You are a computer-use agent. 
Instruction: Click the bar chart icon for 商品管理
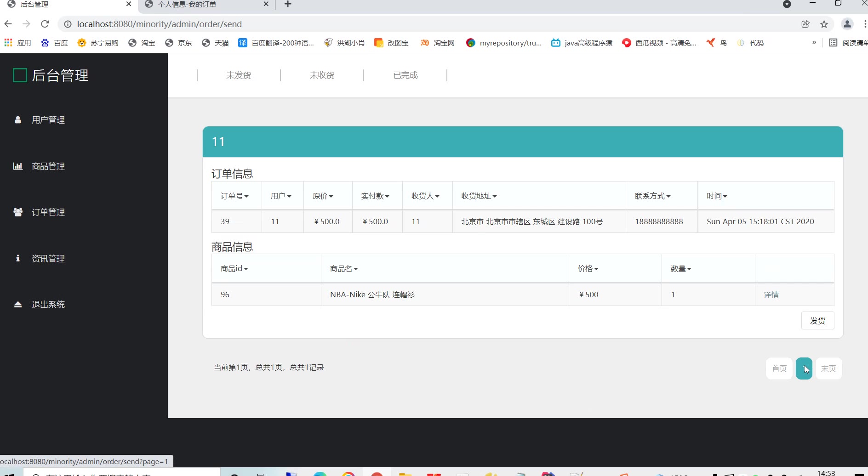(x=18, y=166)
